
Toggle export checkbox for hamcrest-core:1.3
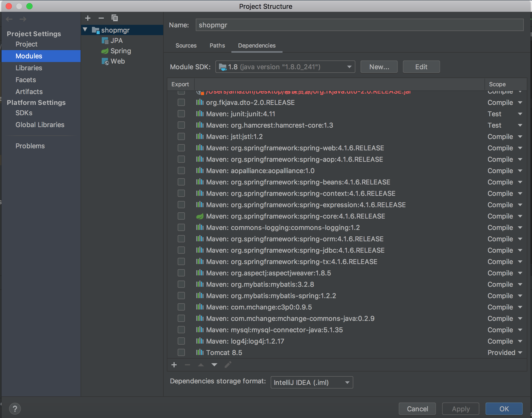click(181, 125)
